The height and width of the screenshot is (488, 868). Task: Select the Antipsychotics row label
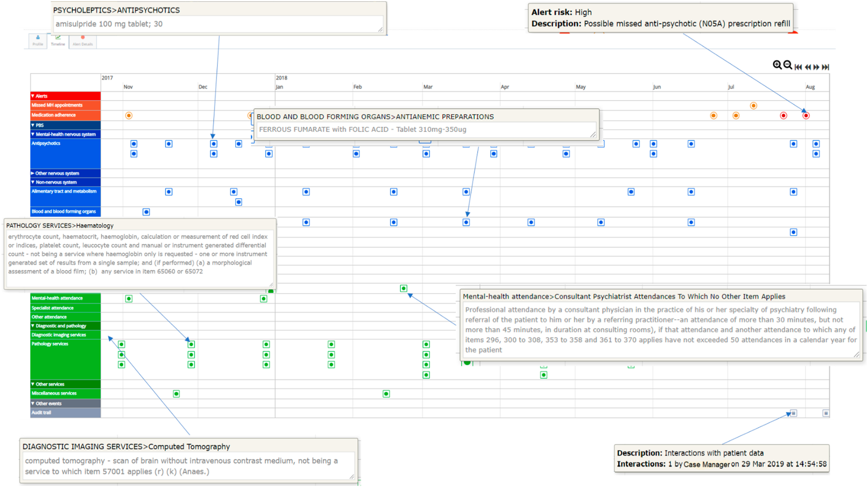[65, 153]
